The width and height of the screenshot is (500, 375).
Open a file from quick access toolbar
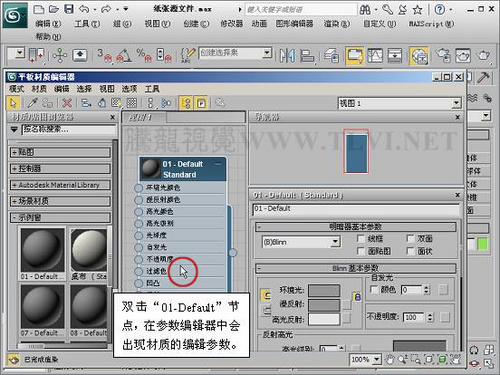click(54, 9)
